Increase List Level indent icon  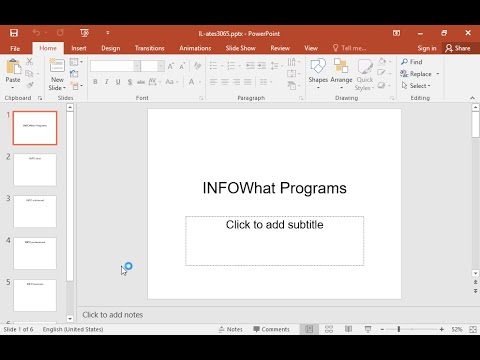(x=262, y=66)
